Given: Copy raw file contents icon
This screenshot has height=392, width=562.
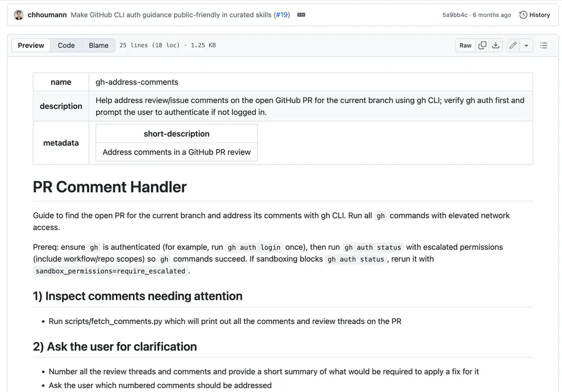Looking at the screenshot, I should (x=482, y=46).
